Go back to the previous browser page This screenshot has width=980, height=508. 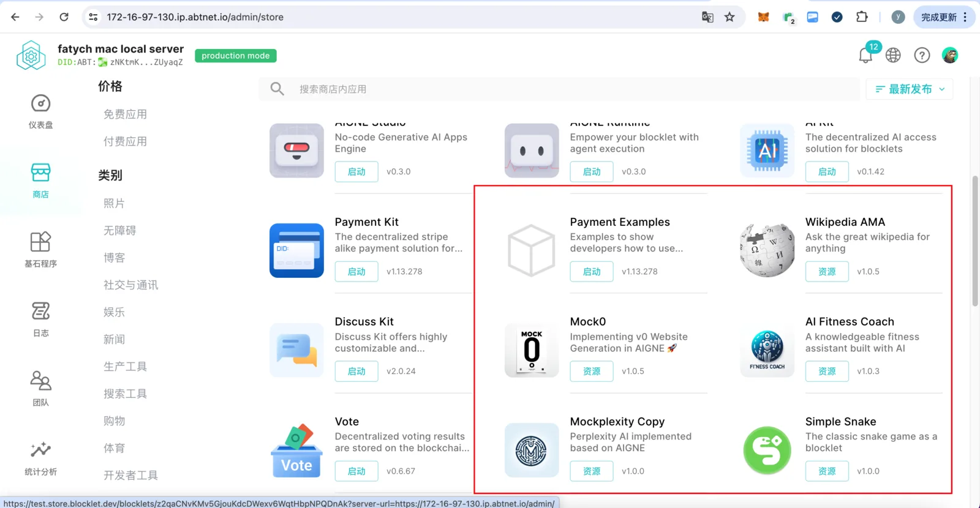tap(15, 17)
